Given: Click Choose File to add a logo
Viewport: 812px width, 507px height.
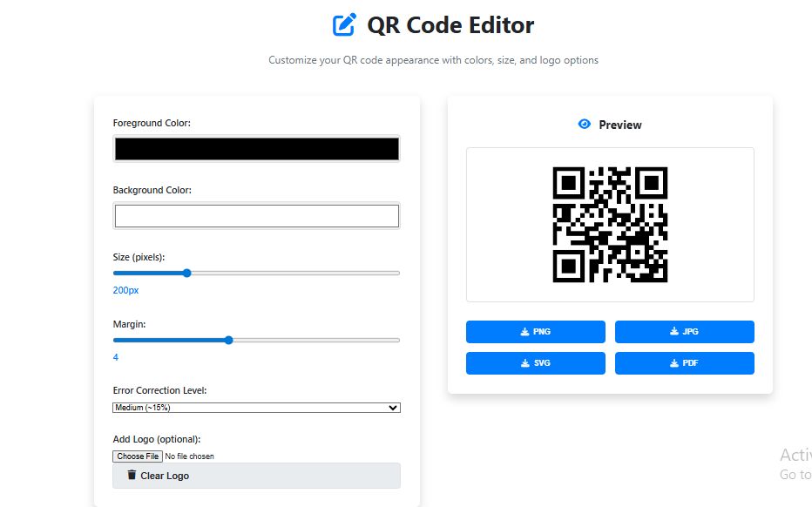Looking at the screenshot, I should click(138, 456).
